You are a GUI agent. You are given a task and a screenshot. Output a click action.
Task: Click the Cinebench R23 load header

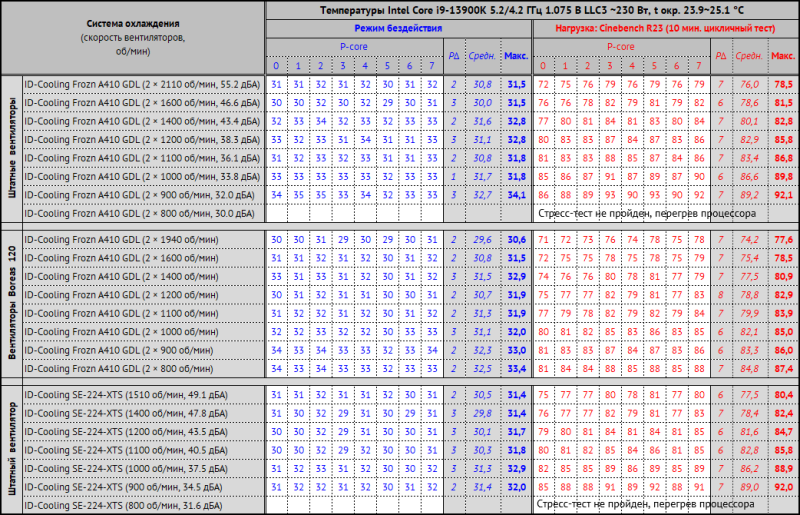click(x=665, y=29)
